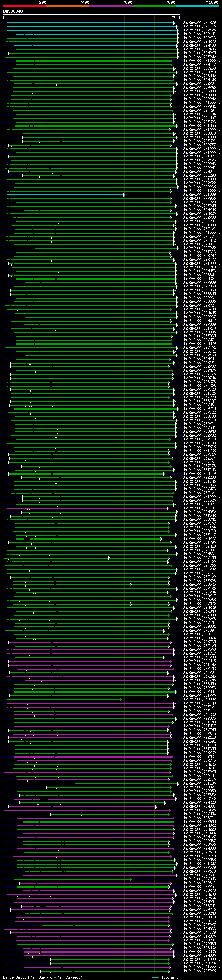
Task: Click hit label UniRef100_A8TU55
Action: tap(199, 126)
